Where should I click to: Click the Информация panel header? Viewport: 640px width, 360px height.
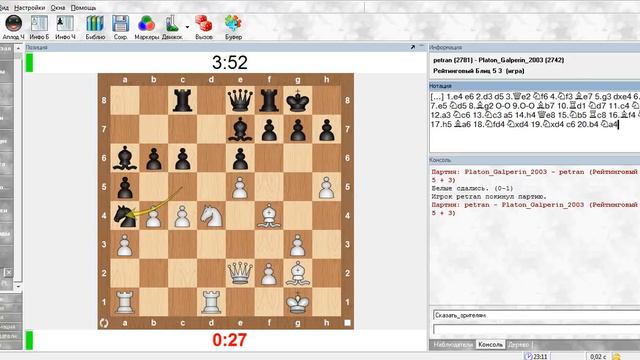[534, 47]
